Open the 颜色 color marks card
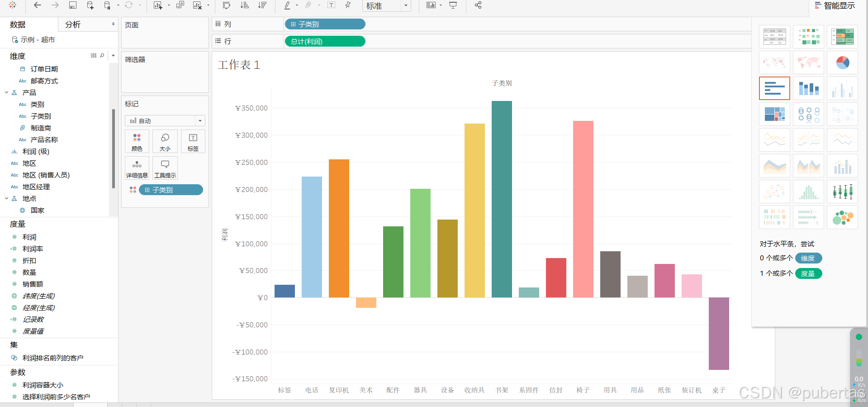 pos(137,142)
